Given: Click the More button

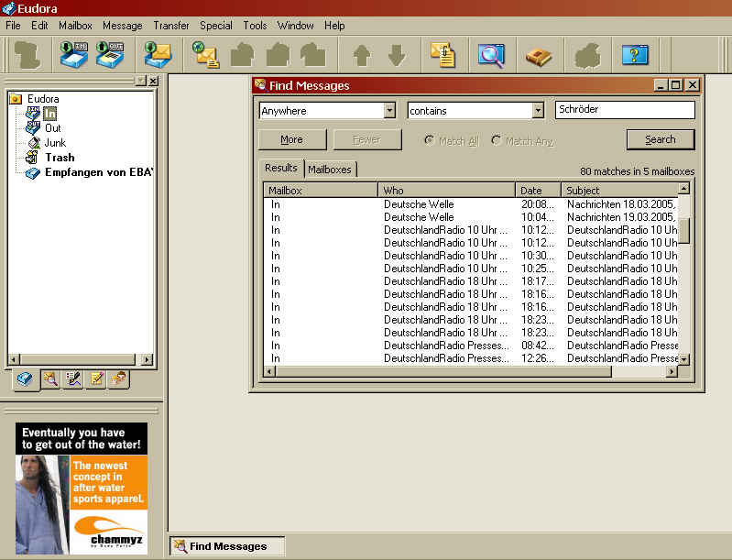Looking at the screenshot, I should tap(291, 139).
